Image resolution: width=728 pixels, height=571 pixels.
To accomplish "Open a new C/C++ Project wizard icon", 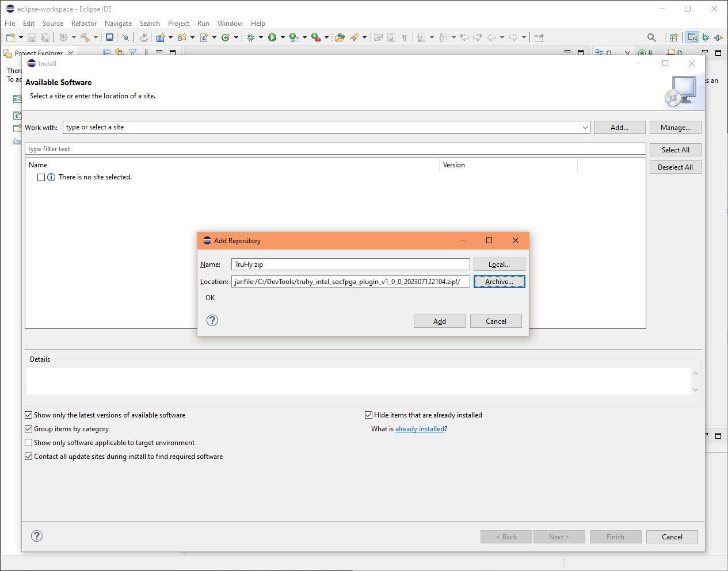I will point(161,37).
